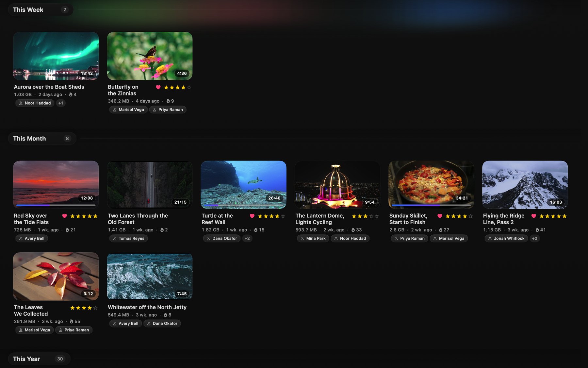Click the 30 count badge on This Year
Viewport: 588px width, 368px height.
coord(60,359)
